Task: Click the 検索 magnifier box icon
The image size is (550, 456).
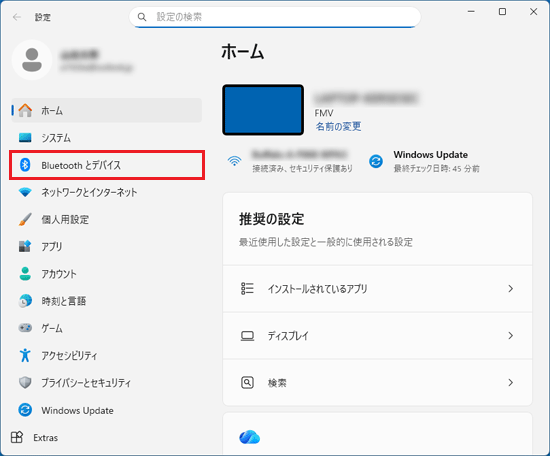Action: pos(247,382)
